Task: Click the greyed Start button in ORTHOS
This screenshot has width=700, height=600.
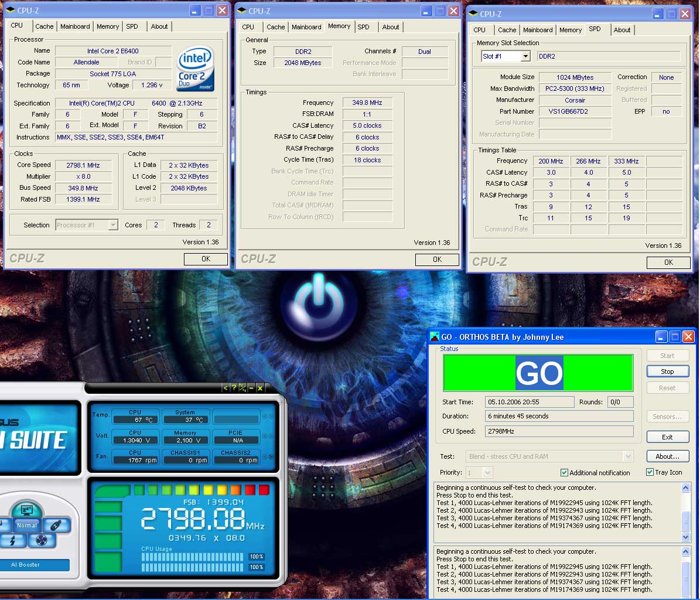Action: (667, 355)
